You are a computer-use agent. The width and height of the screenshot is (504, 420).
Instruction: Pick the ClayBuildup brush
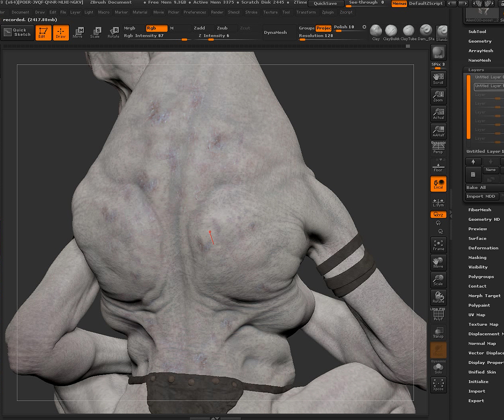pos(391,33)
